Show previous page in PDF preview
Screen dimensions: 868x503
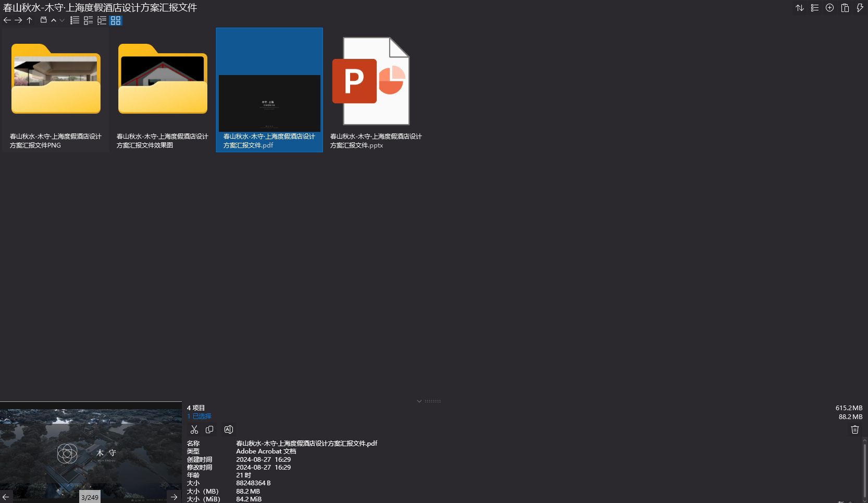tap(6, 497)
